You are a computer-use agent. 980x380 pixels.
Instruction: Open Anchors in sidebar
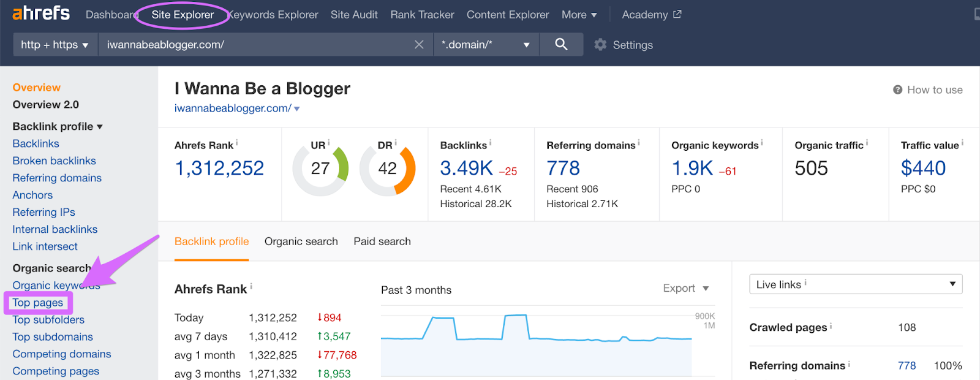32,195
